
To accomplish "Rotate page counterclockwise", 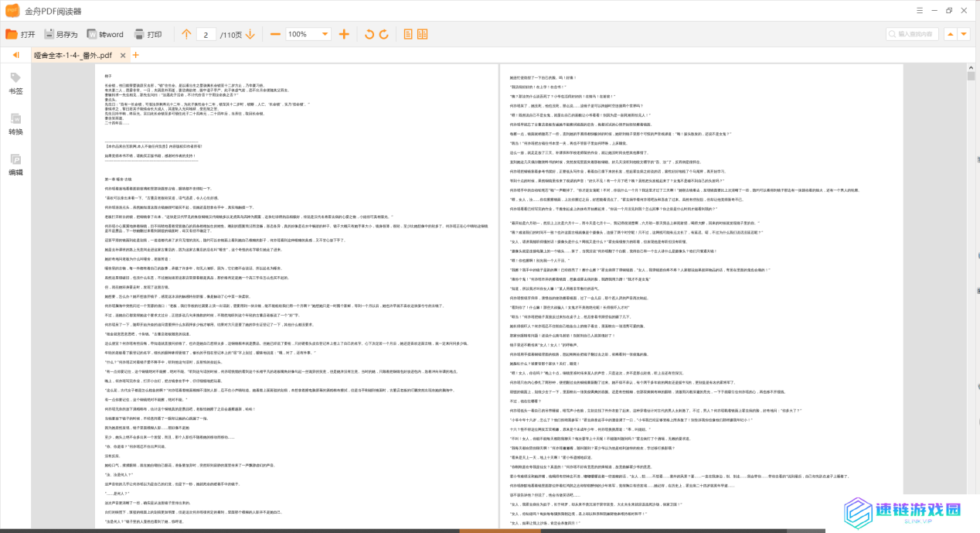I will tap(369, 34).
